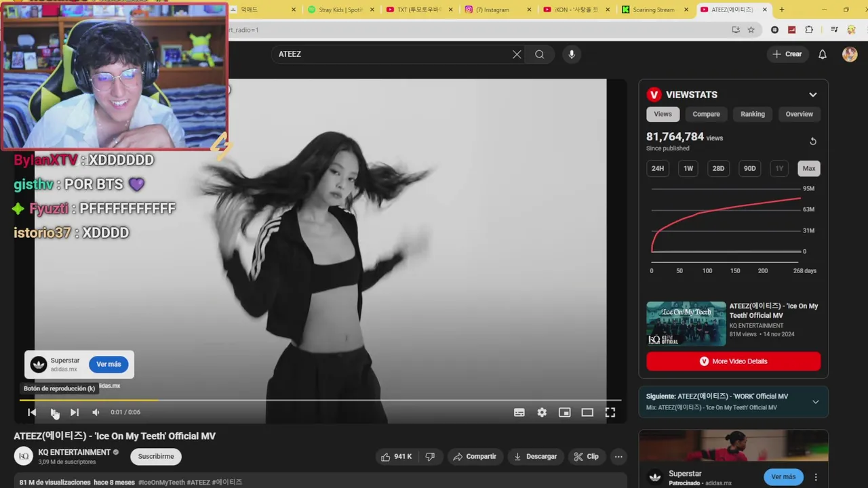
Task: Select the 1W time range
Action: click(688, 168)
